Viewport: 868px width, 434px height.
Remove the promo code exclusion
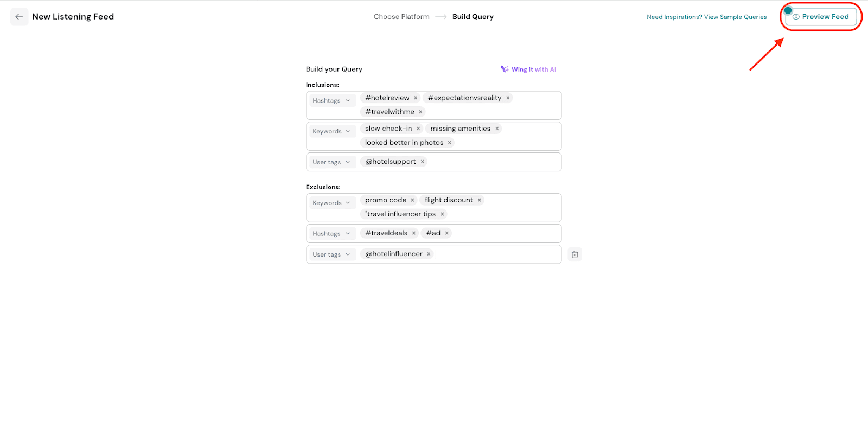pyautogui.click(x=412, y=200)
